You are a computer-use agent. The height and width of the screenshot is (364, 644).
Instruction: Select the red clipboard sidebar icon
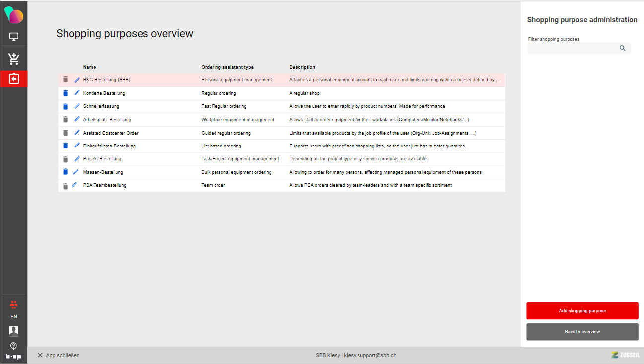point(14,79)
